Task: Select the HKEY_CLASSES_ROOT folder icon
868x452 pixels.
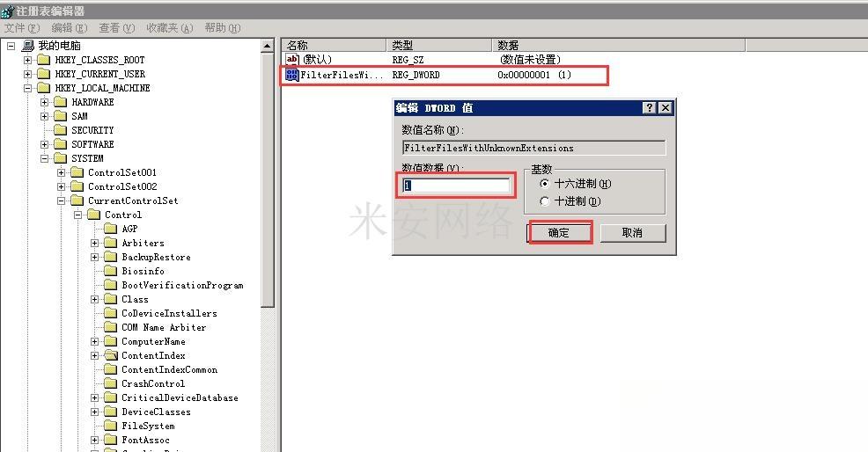Action: pos(44,60)
